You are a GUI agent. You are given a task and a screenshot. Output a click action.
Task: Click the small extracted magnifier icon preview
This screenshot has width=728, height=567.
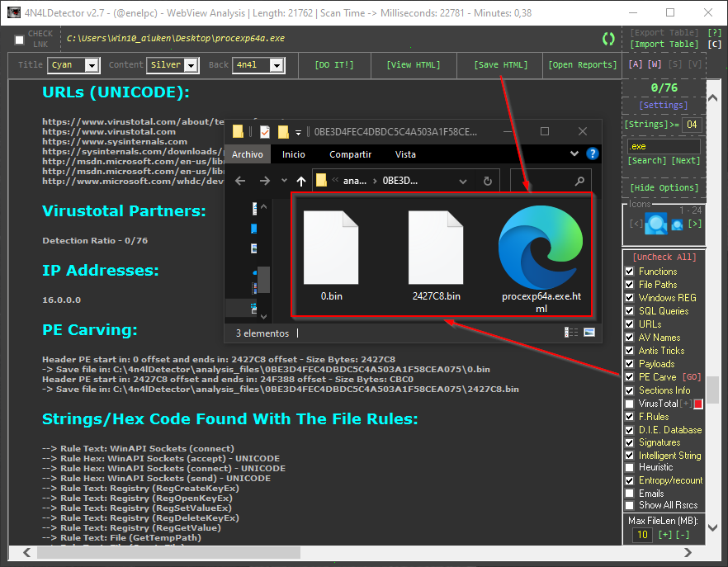point(678,225)
